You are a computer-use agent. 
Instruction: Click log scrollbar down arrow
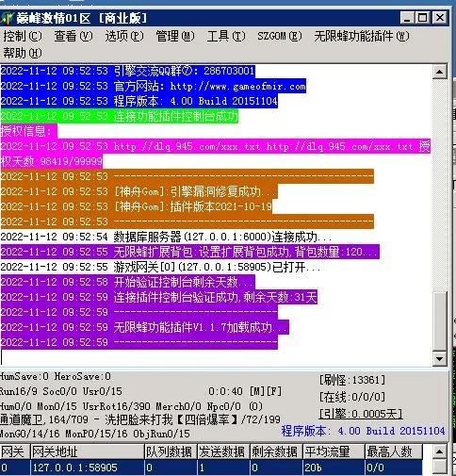coord(439,358)
